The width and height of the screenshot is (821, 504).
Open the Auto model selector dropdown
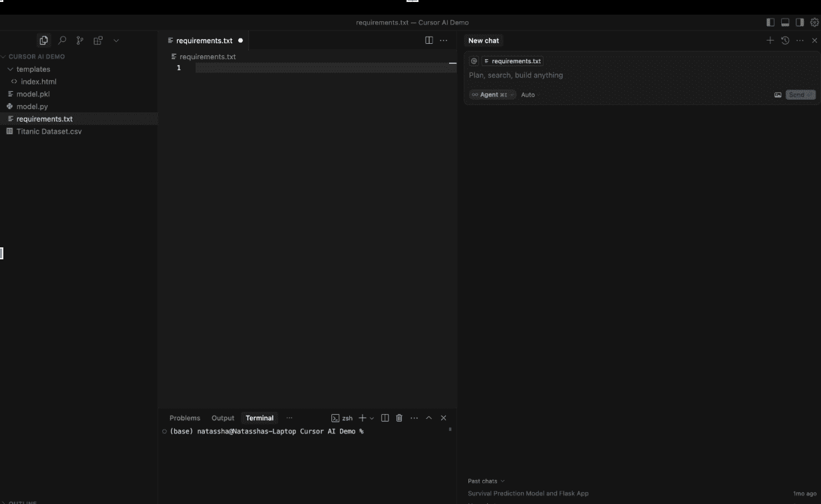(528, 95)
